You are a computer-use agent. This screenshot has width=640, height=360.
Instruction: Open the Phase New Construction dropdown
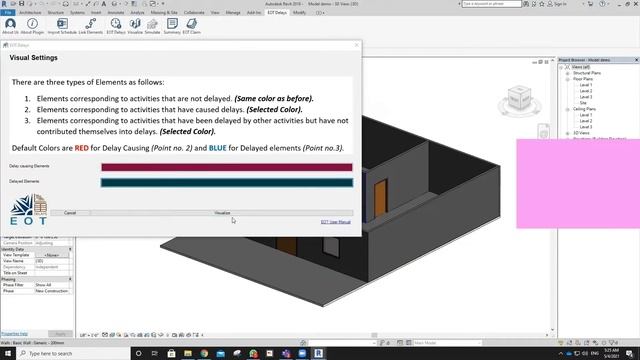(53, 291)
